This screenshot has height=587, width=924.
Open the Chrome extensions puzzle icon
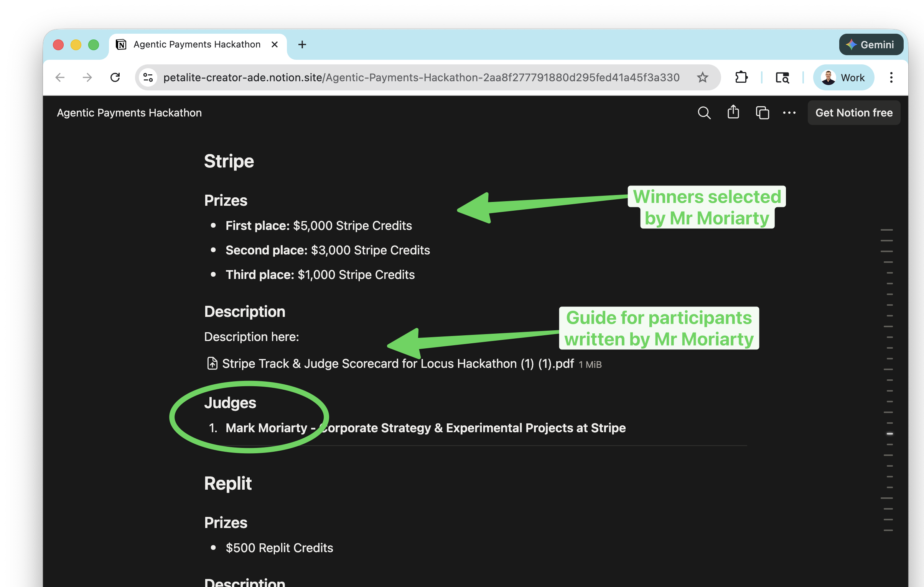pos(741,77)
